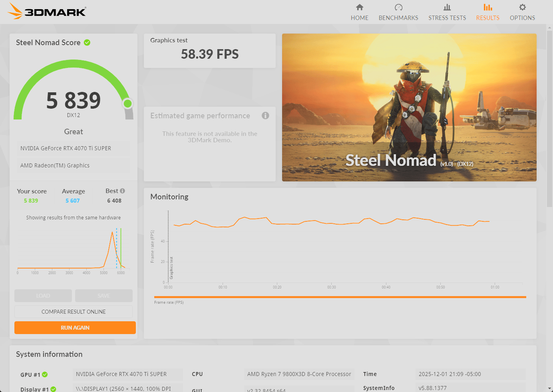Click green checkmark beside Steel Nomad Score
Image resolution: width=553 pixels, height=392 pixels.
pyautogui.click(x=87, y=42)
